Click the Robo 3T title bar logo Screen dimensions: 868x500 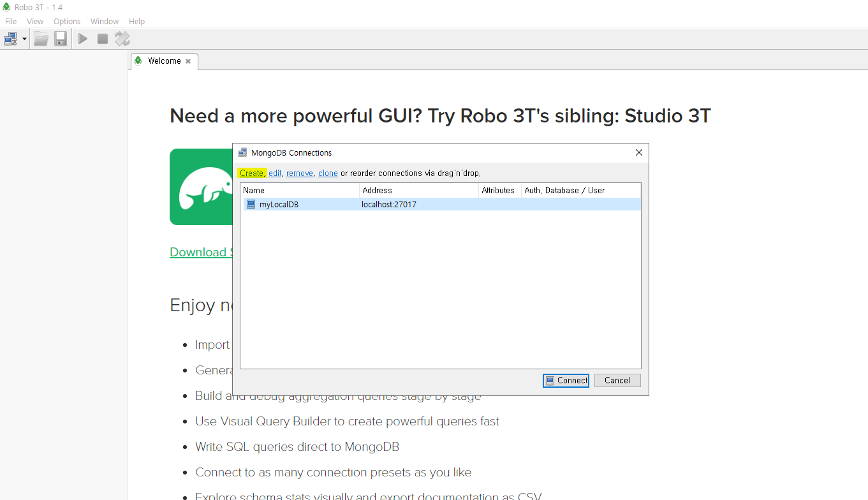pyautogui.click(x=6, y=7)
